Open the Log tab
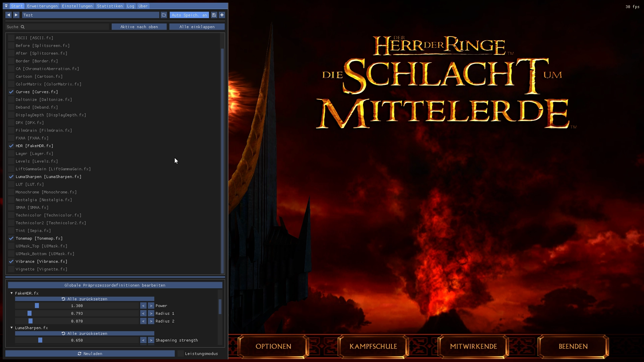This screenshot has width=644, height=362. [x=130, y=6]
